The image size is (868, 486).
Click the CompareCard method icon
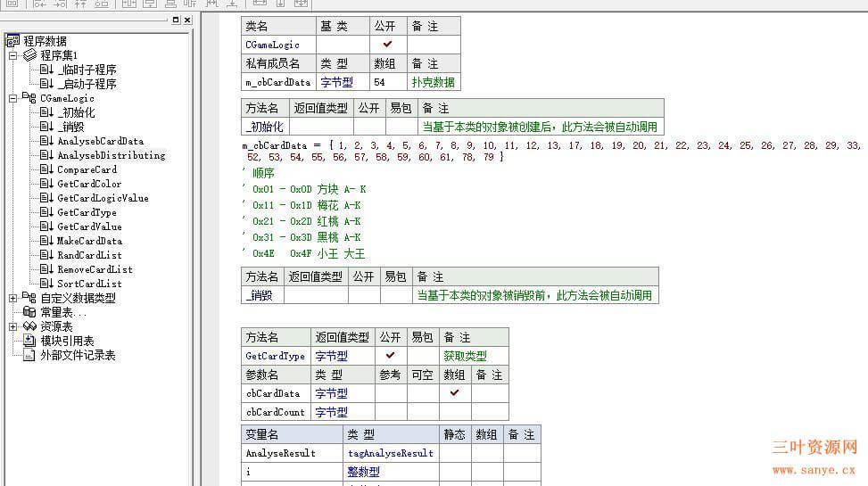pos(46,169)
